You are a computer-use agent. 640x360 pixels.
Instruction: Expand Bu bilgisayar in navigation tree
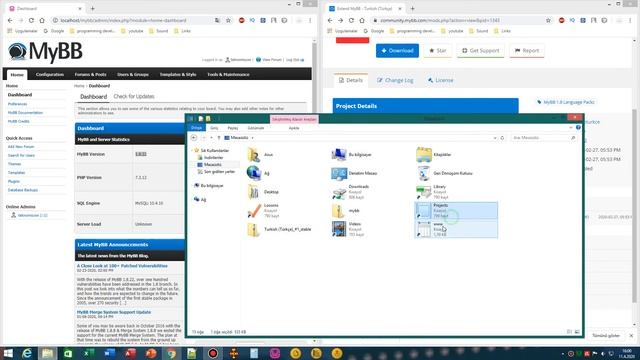[x=192, y=186]
